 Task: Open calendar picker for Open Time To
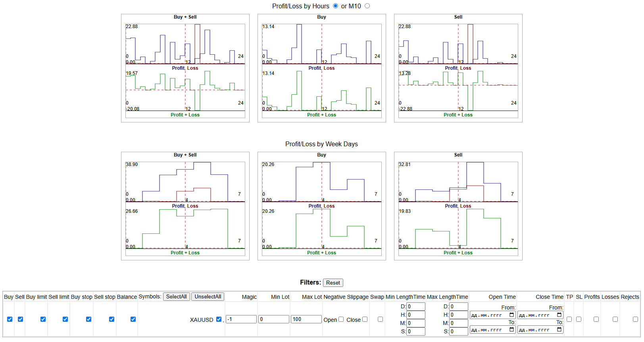tap(511, 329)
